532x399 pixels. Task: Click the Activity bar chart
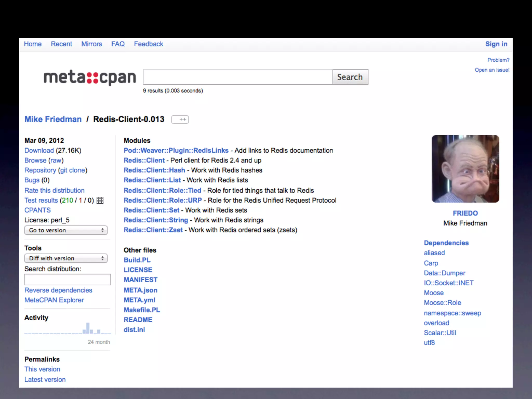[x=68, y=329]
